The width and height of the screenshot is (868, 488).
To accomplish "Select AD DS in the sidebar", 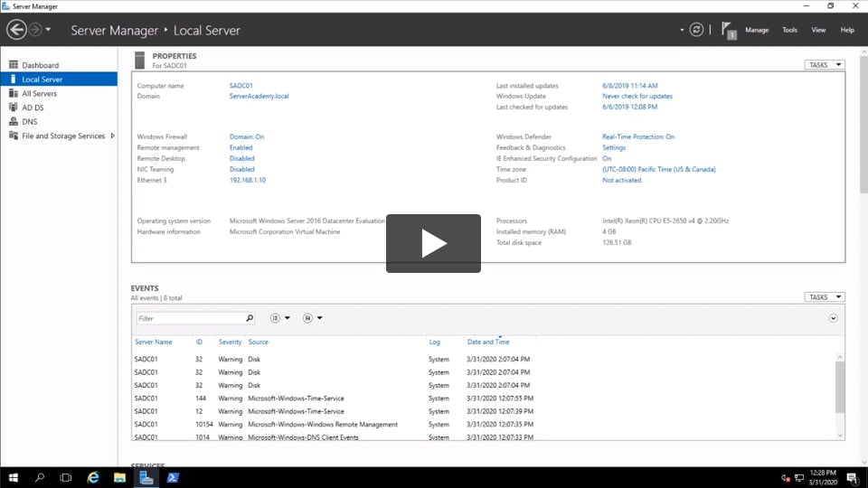I will tap(33, 108).
